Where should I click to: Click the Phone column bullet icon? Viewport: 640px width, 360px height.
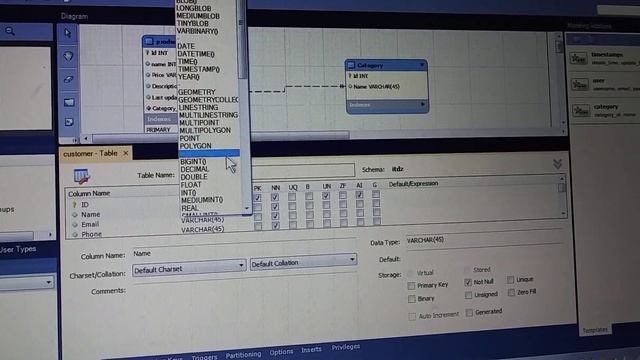[75, 234]
